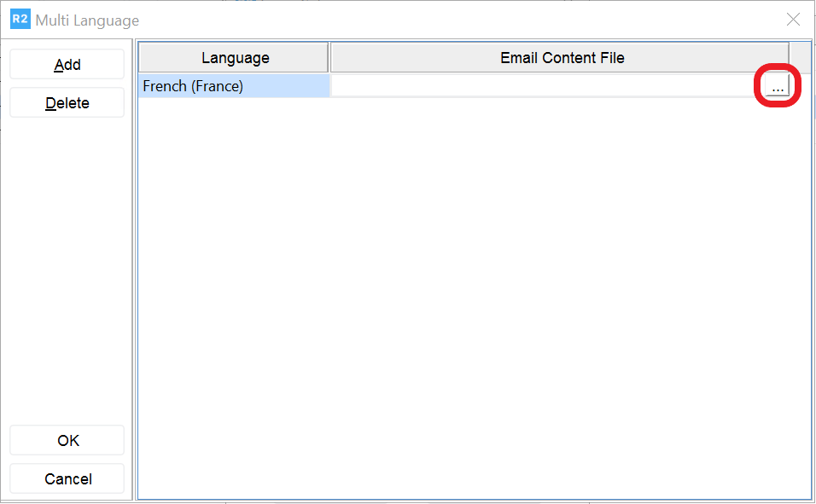This screenshot has height=504, width=816.
Task: Click the Add button to add a language
Action: [67, 64]
